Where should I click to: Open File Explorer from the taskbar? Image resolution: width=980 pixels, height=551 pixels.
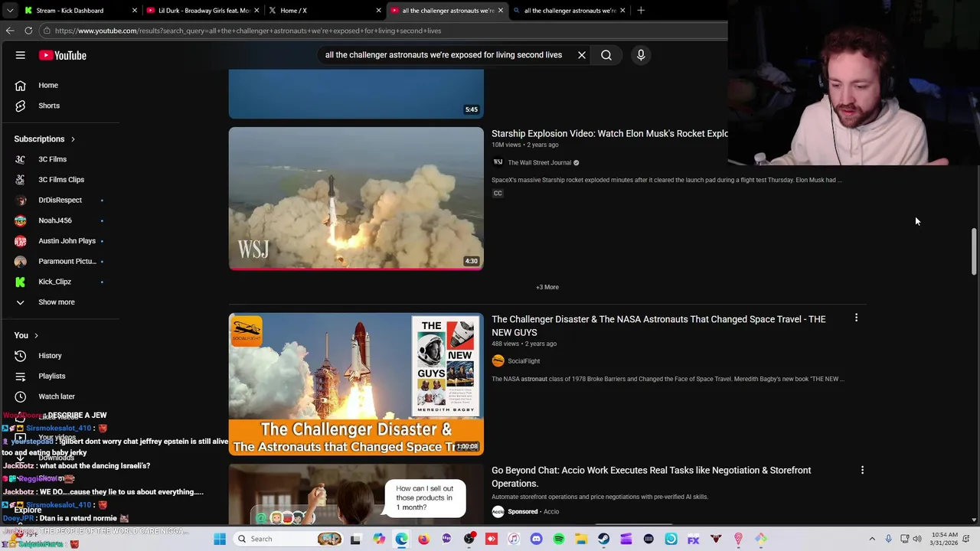coord(581,539)
